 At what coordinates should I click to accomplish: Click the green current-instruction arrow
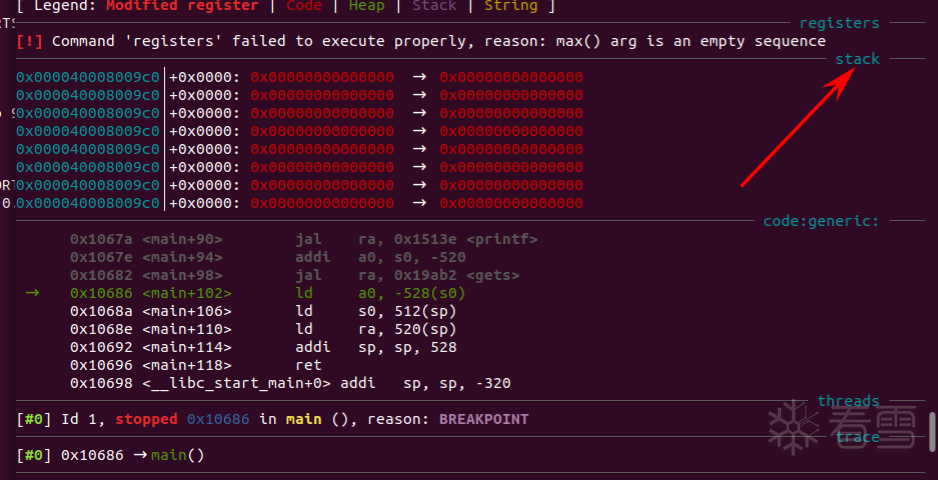(x=33, y=293)
